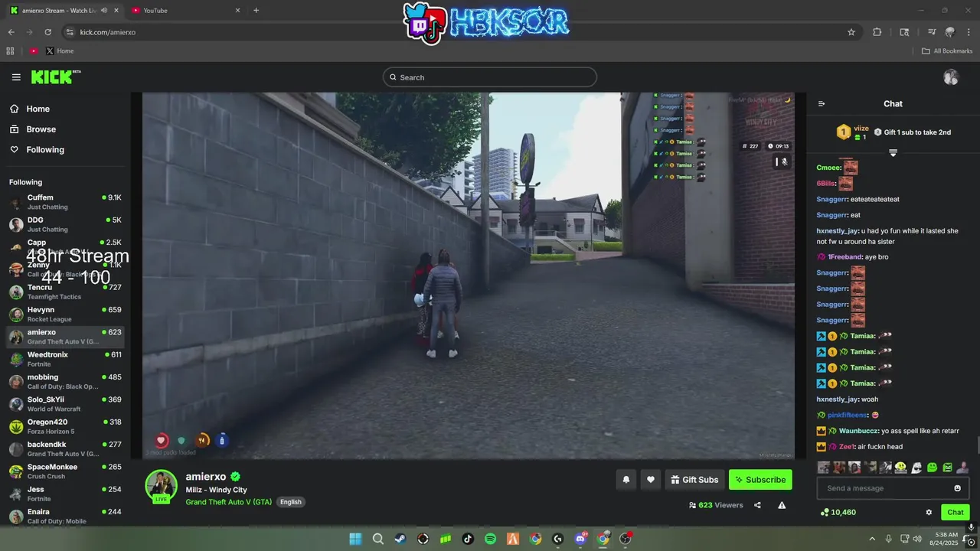Collapse the chat panel with the arrow icon
The width and height of the screenshot is (980, 551).
click(x=822, y=104)
